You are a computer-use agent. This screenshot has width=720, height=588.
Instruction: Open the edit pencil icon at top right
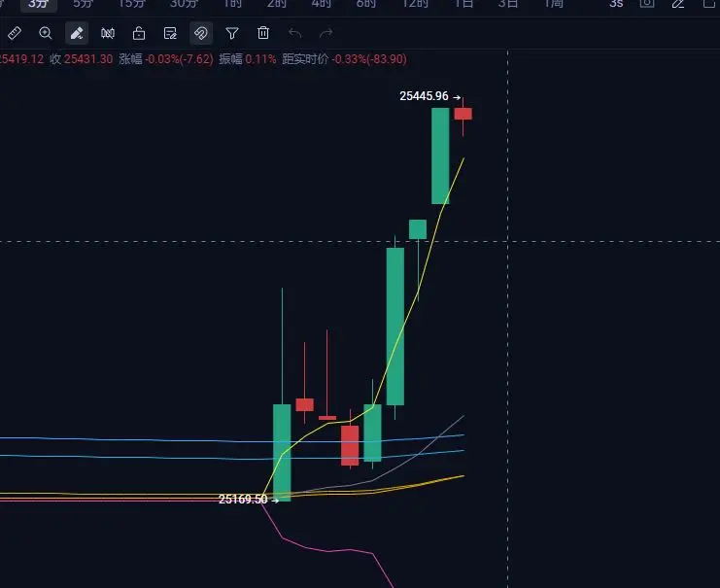point(678,4)
